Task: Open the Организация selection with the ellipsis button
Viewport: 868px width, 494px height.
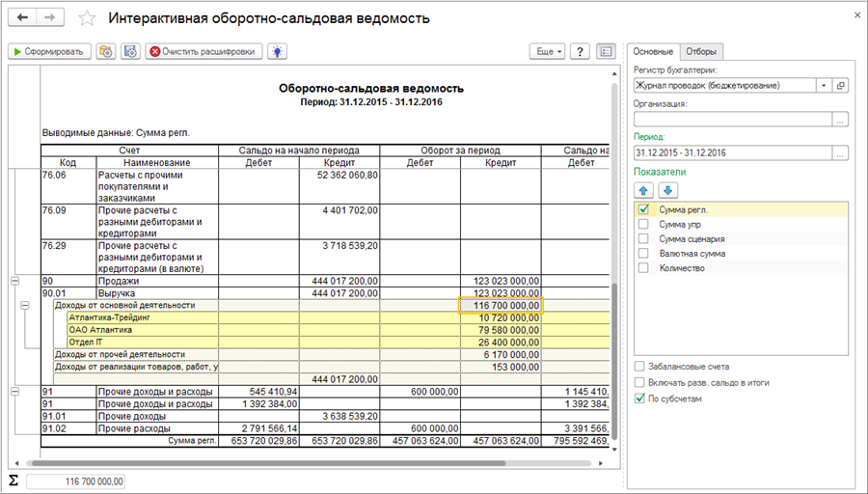Action: pos(840,119)
